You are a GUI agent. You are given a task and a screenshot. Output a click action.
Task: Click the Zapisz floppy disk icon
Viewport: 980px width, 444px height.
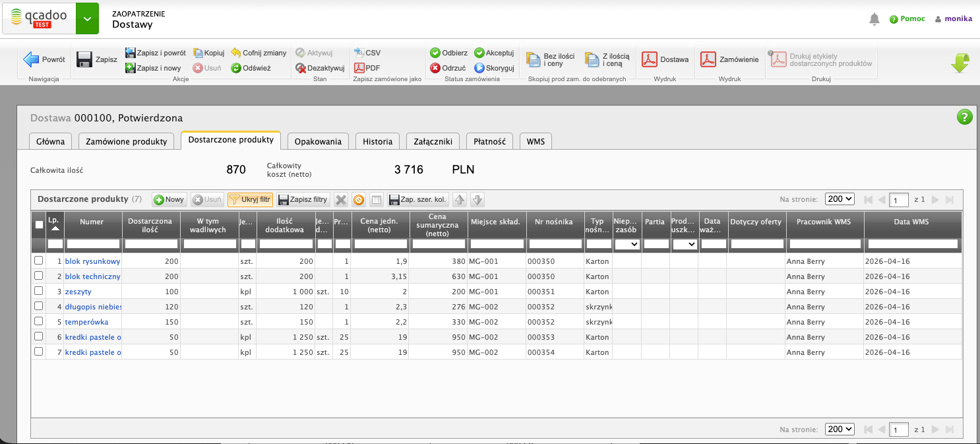click(x=84, y=59)
